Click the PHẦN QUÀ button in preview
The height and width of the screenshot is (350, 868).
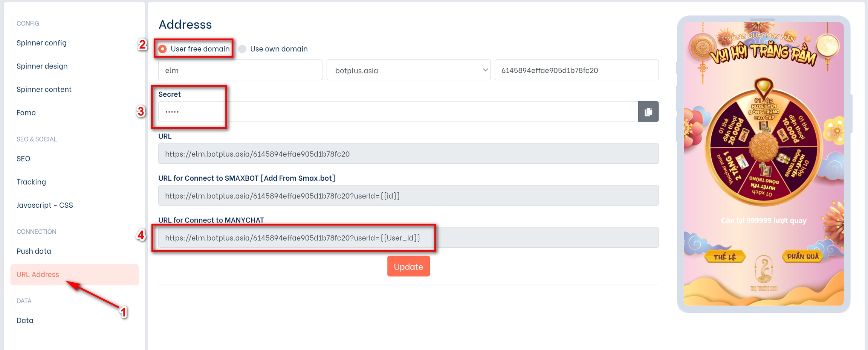pyautogui.click(x=802, y=257)
